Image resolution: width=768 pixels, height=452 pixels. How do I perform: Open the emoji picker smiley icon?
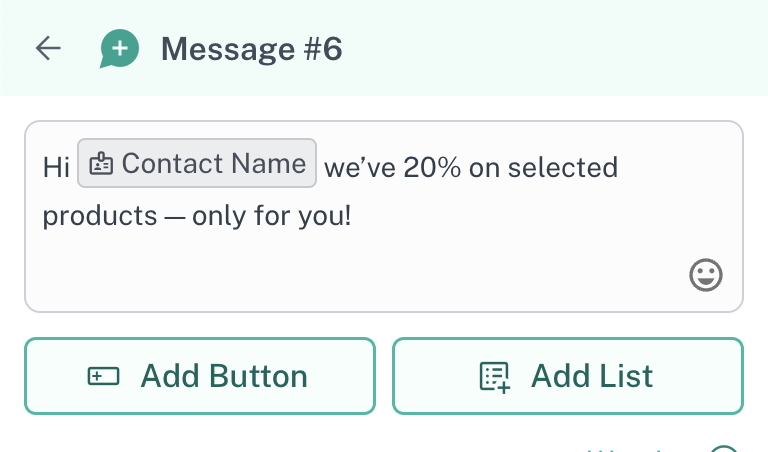[x=706, y=275]
